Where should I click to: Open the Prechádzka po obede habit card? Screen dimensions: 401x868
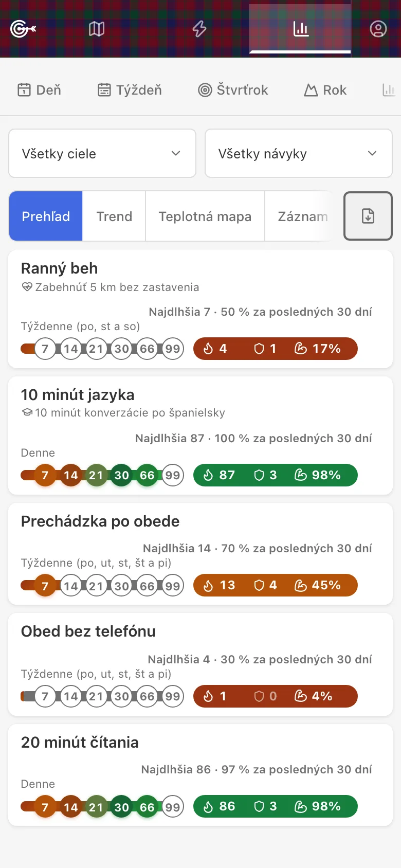pos(200,554)
